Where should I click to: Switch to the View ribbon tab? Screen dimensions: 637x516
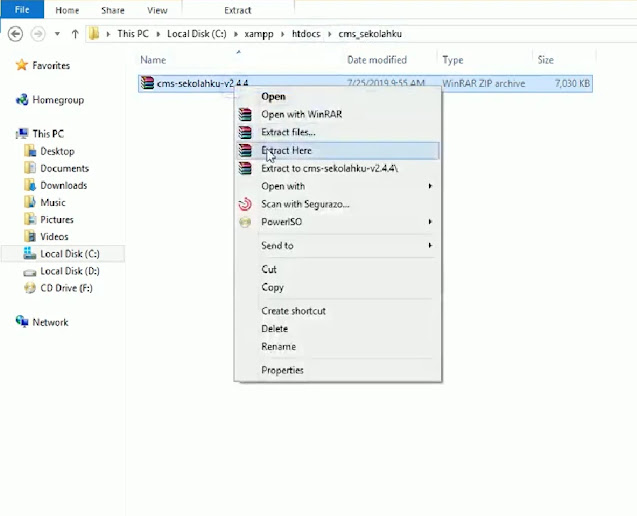(x=157, y=10)
